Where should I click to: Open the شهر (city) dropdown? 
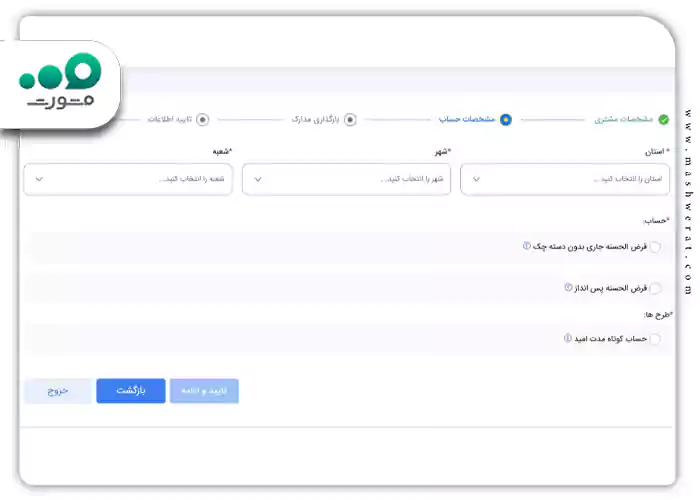[x=346, y=179]
